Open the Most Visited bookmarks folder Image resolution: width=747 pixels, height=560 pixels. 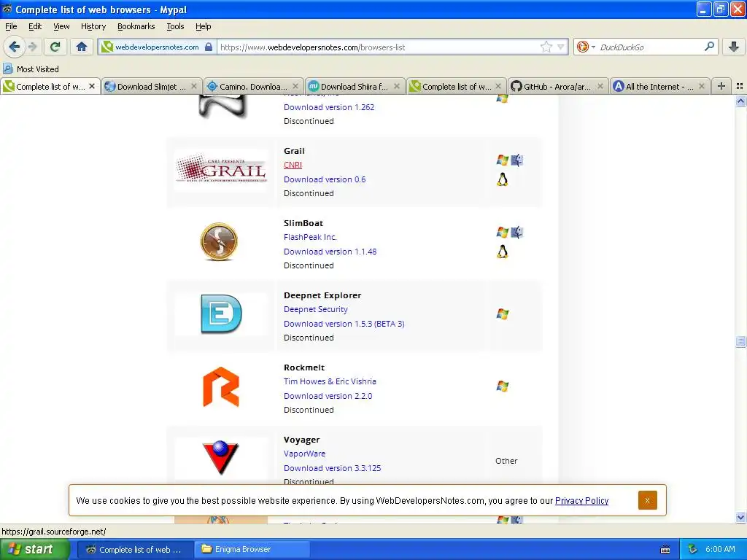click(31, 69)
